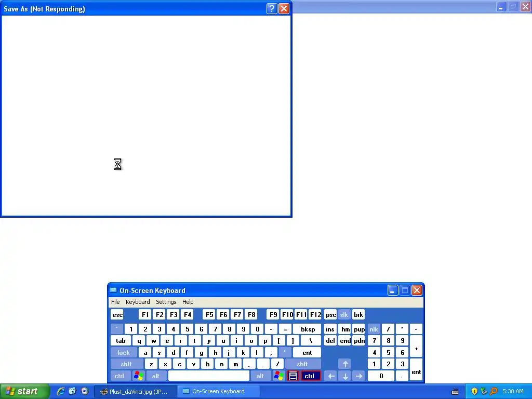Toggle the slk scroll lock key

(x=344, y=314)
